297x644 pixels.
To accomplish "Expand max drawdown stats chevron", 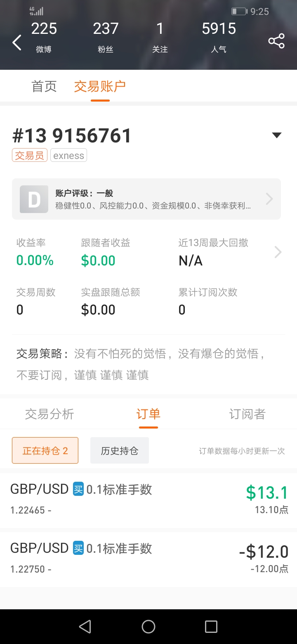I will tap(278, 252).
